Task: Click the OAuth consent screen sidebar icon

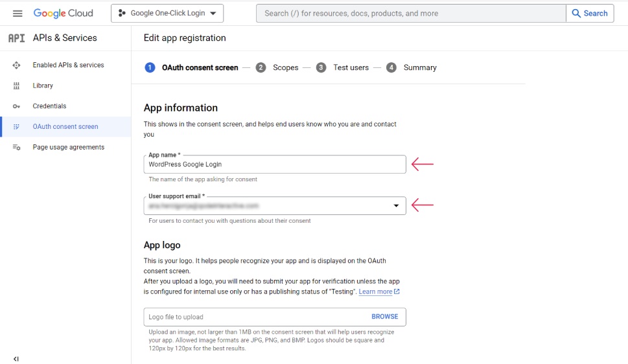Action: point(16,126)
